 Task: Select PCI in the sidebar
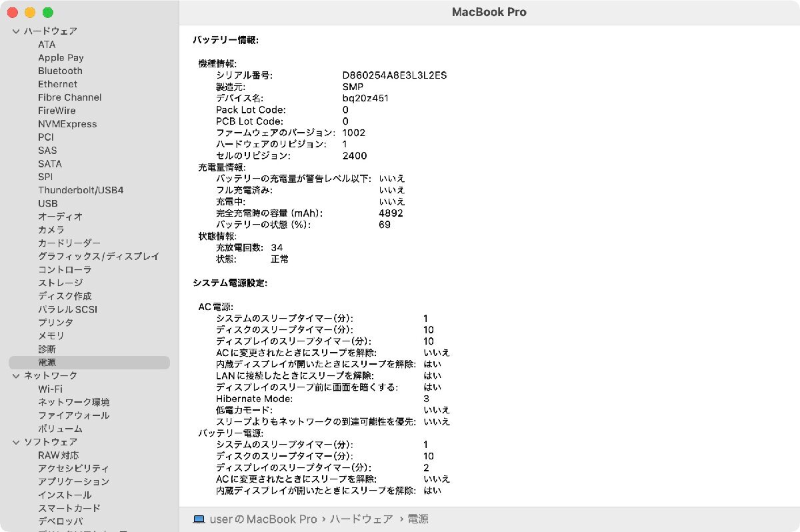click(x=45, y=137)
